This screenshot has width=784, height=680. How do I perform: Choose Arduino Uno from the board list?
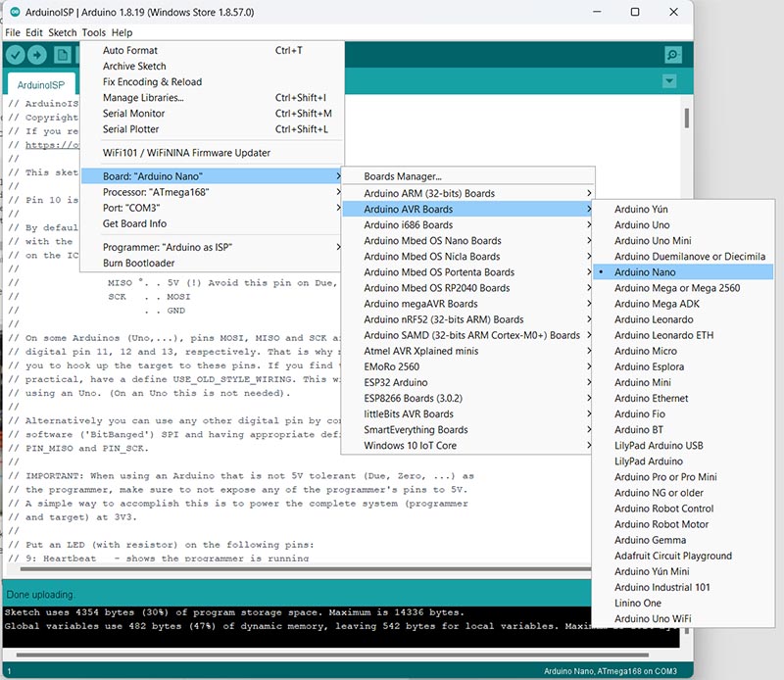642,225
